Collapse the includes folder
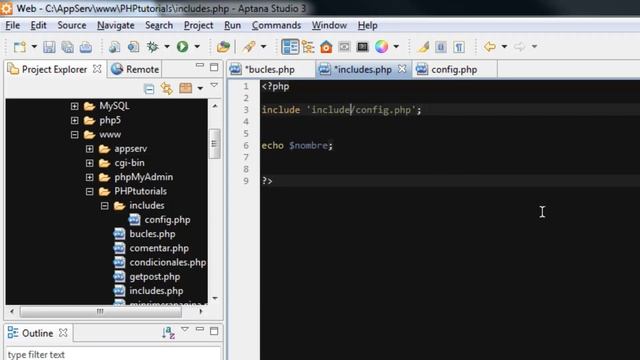640x360 pixels. point(104,206)
